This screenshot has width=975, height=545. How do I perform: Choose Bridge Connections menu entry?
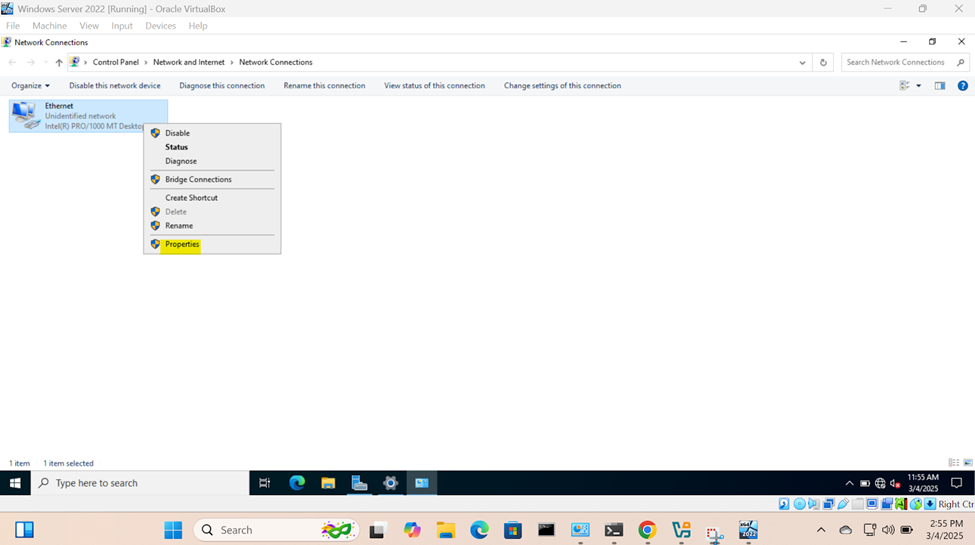[x=198, y=179]
